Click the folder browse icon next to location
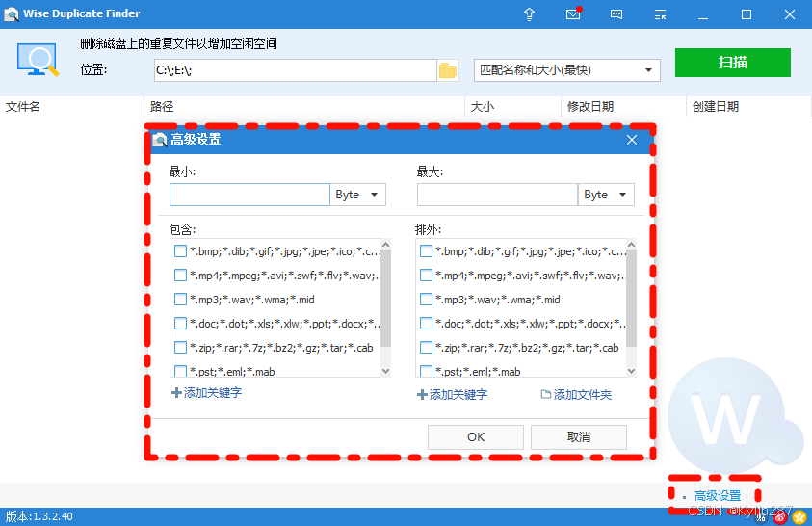The image size is (812, 526). (448, 70)
